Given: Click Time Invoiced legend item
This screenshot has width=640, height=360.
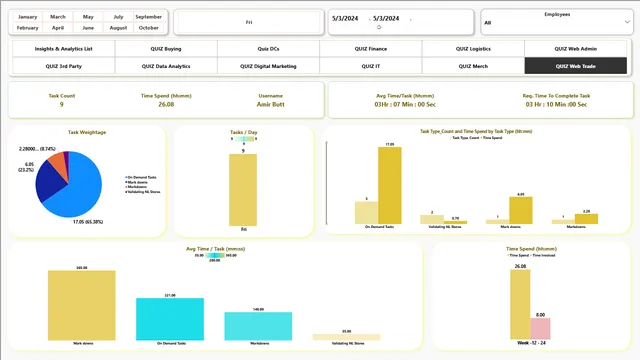Looking at the screenshot, I should point(543,256).
